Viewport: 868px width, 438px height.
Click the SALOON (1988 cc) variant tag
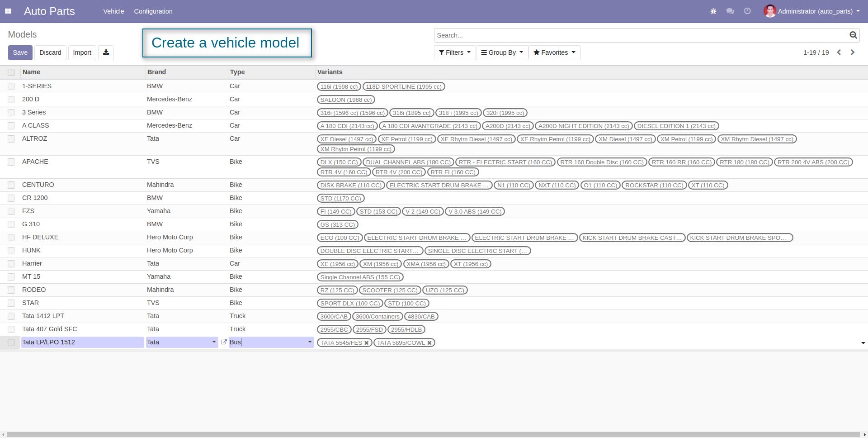346,100
